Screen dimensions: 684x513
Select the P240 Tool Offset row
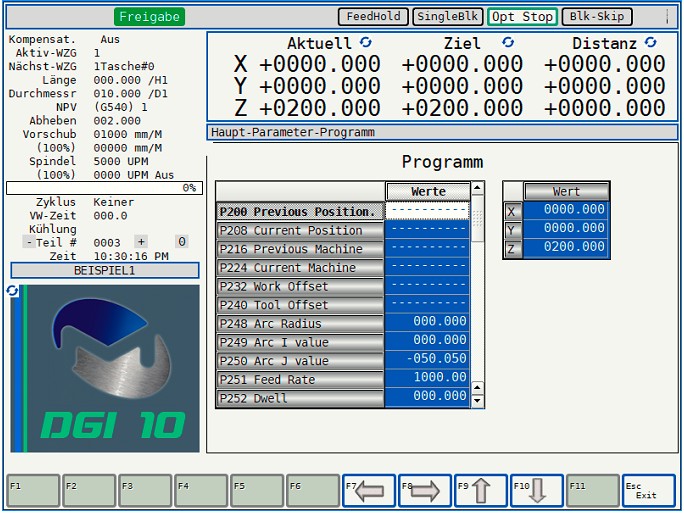[x=300, y=305]
